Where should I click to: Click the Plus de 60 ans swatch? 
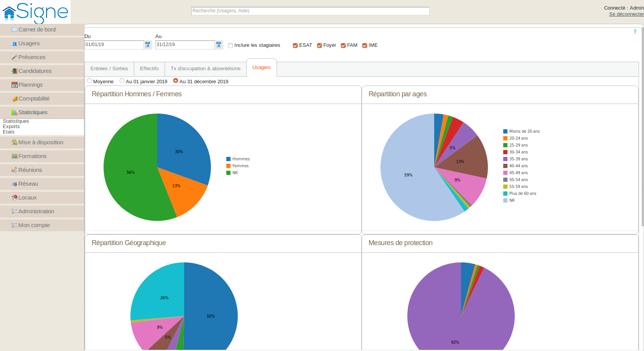(x=505, y=193)
